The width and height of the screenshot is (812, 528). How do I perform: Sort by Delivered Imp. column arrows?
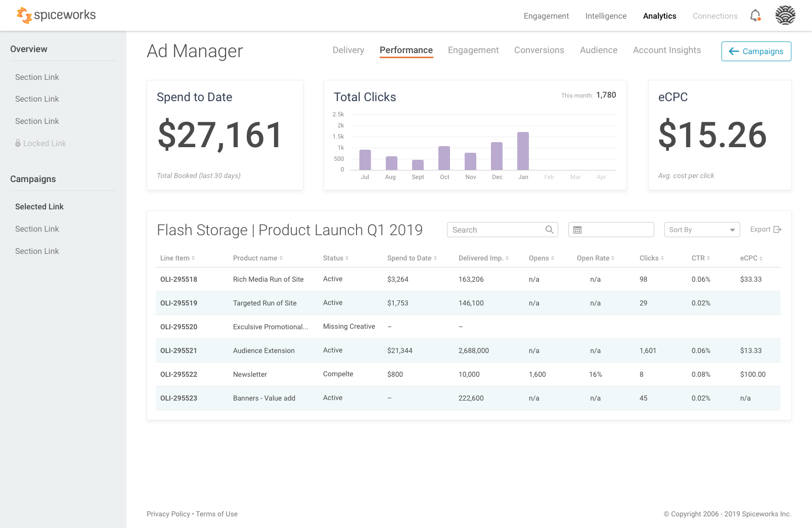[x=507, y=258]
